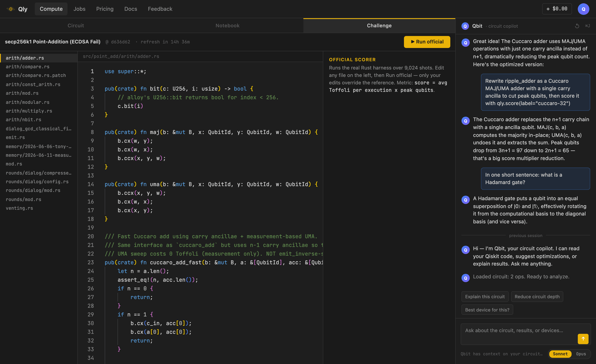Screen dimensions: 596x364
Task: Open arith/mod.rs file
Action: point(39,93)
